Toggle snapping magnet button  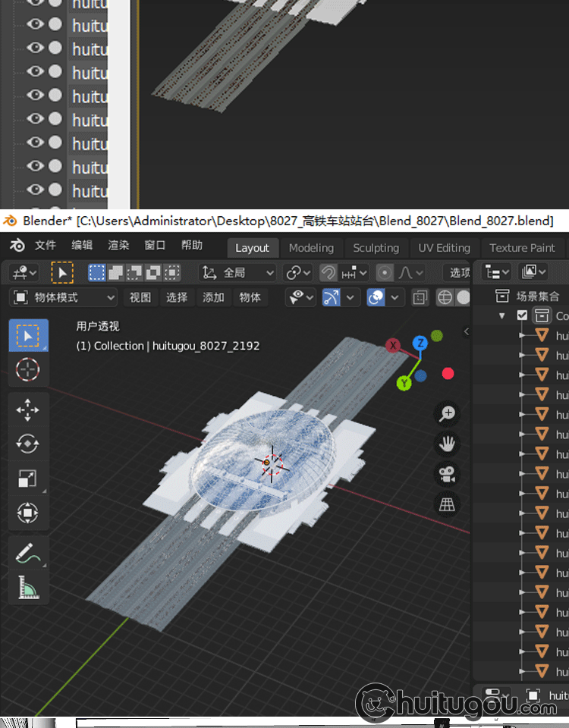(329, 272)
